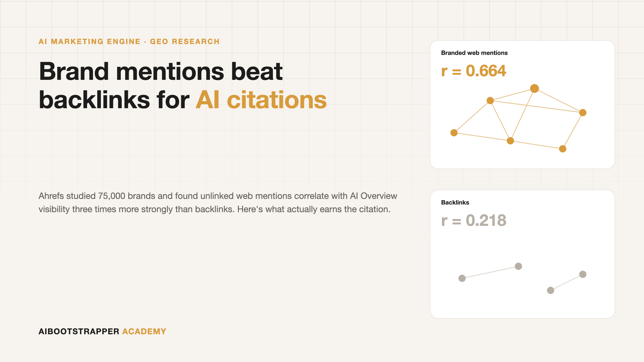This screenshot has width=644, height=362.
Task: Click the orange AI citations headline text
Action: coord(261,100)
